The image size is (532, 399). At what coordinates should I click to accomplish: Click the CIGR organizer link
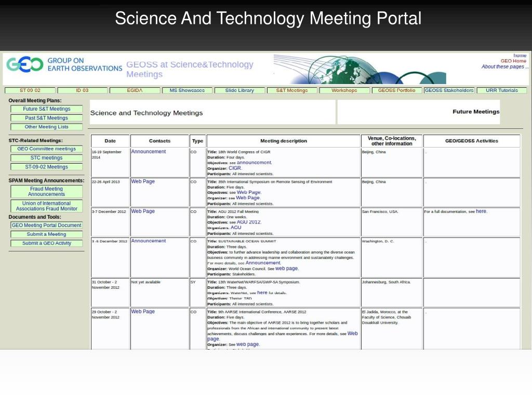[x=235, y=168]
